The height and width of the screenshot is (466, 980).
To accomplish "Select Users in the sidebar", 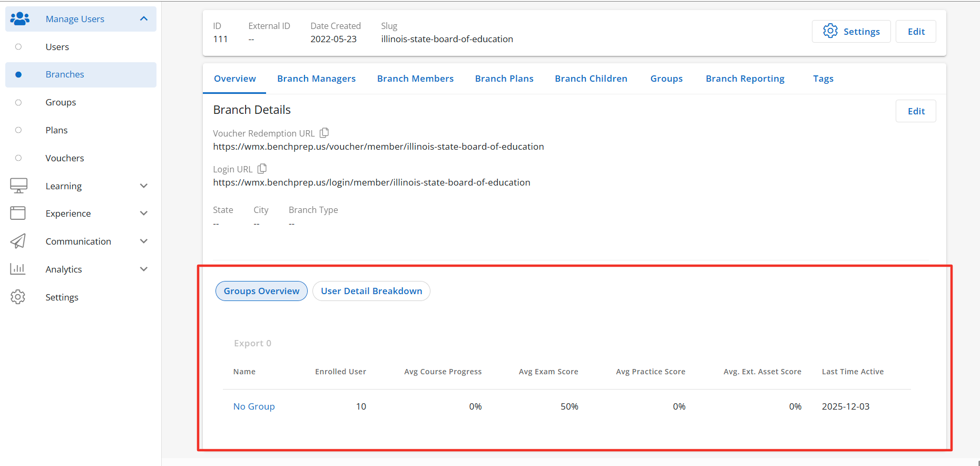I will pyautogui.click(x=57, y=47).
